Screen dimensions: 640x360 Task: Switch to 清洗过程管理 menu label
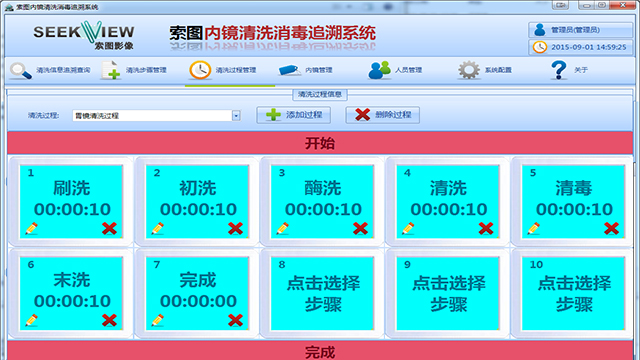point(236,70)
